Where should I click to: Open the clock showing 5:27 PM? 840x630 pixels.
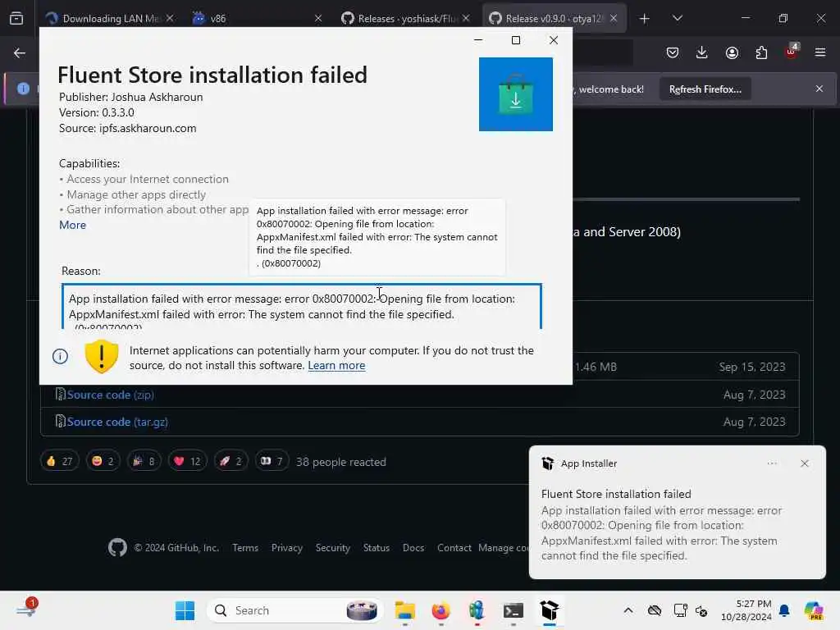point(746,610)
